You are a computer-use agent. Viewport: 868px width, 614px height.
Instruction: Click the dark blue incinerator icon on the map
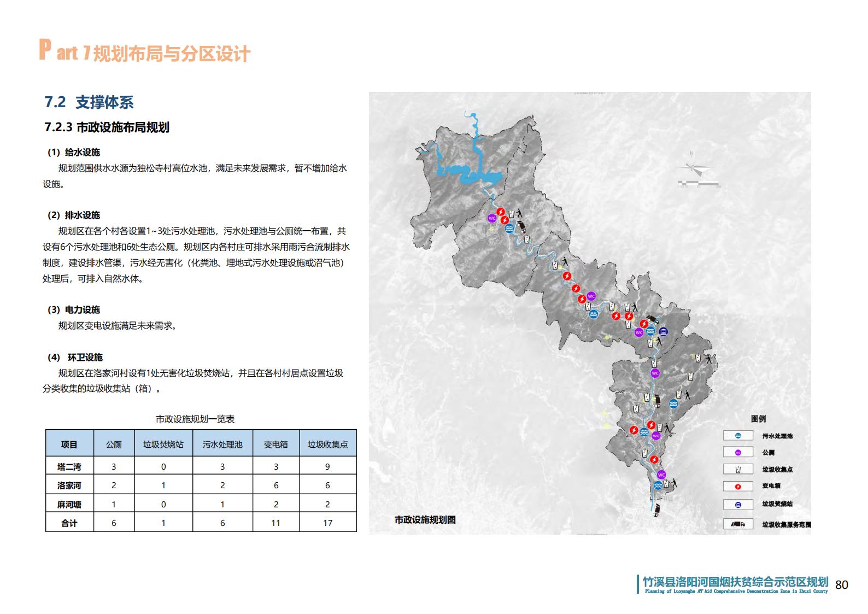tap(664, 331)
